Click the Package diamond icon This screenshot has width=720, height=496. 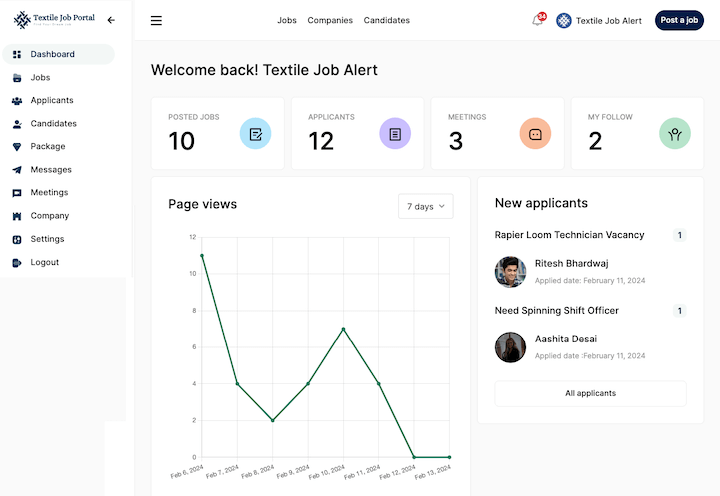pos(17,147)
